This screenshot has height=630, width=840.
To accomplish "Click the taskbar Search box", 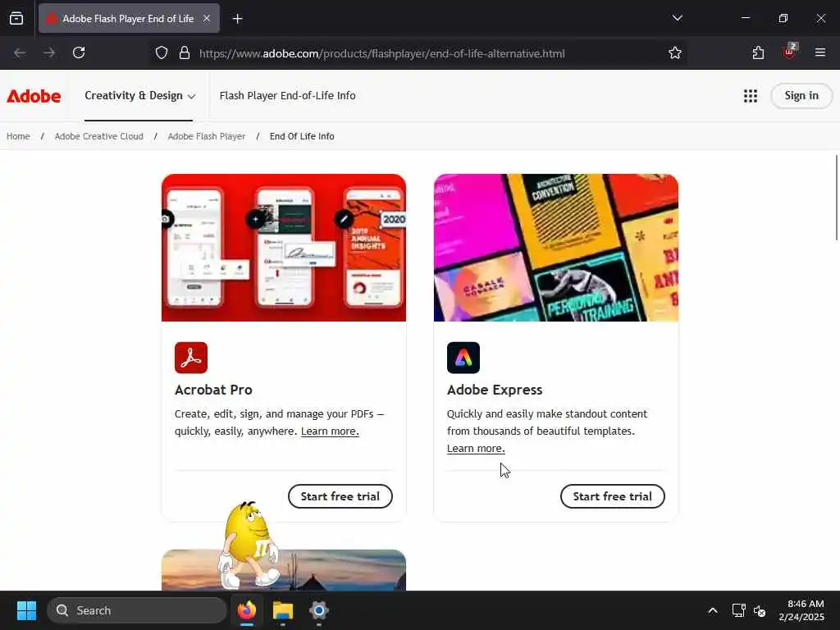I will coord(137,610).
